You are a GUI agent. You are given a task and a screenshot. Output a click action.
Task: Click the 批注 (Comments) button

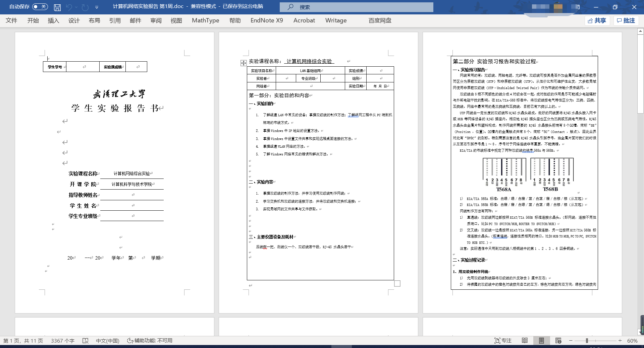[626, 20]
